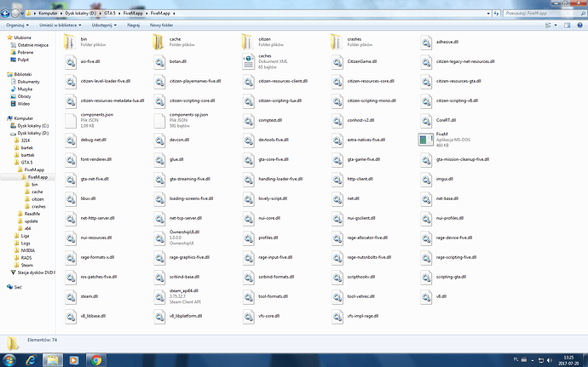Open the change view dropdown arrow

[x=556, y=25]
